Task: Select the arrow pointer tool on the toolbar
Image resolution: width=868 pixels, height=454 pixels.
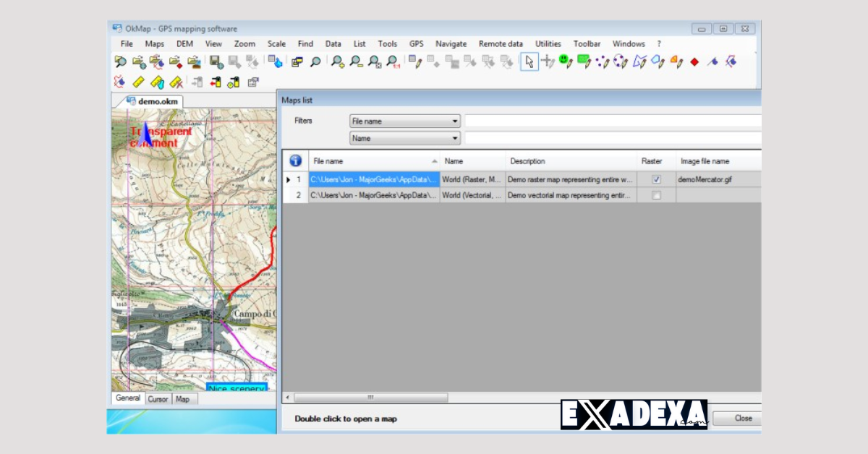Action: coord(529,63)
